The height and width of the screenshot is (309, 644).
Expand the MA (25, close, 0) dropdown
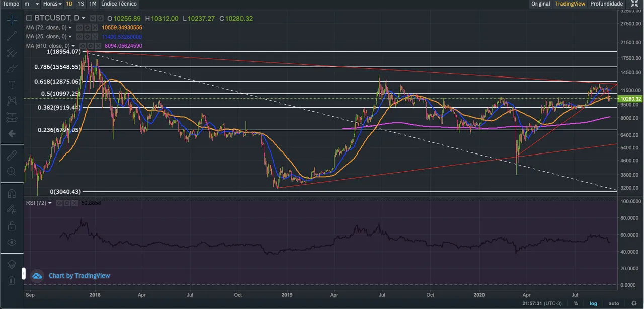pos(70,37)
